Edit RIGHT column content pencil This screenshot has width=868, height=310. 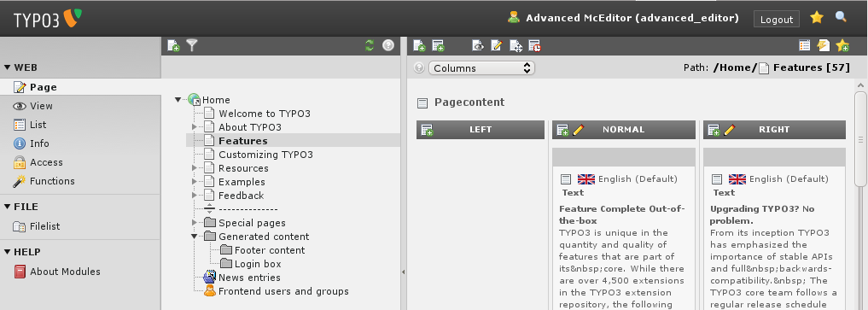(x=729, y=130)
